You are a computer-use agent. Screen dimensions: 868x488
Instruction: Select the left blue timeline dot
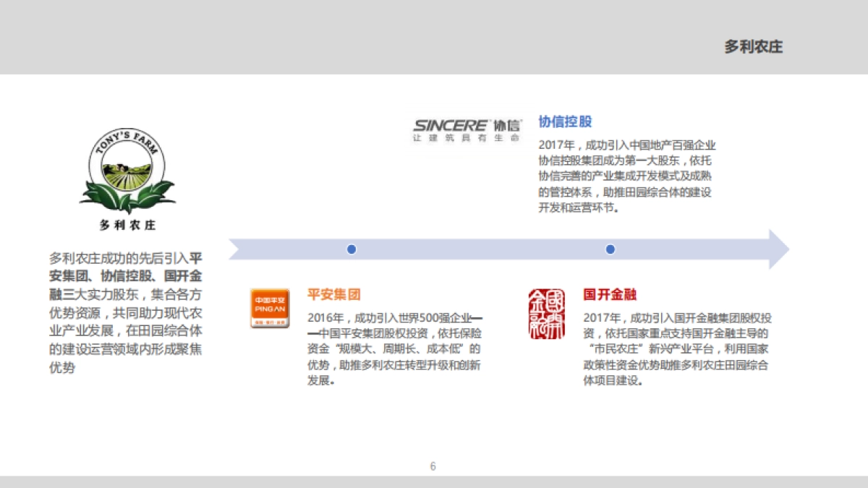352,249
